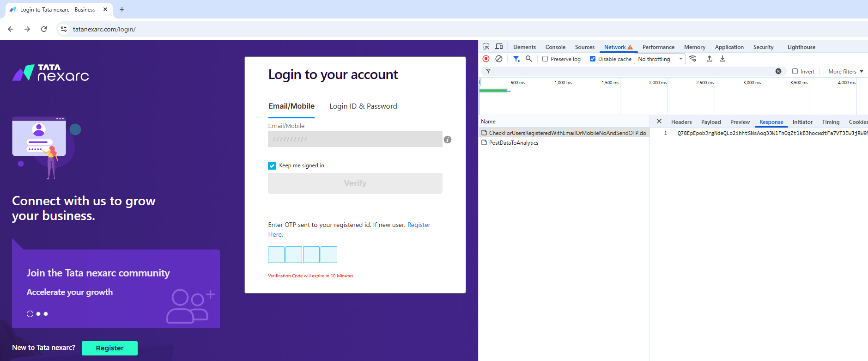The height and width of the screenshot is (361, 868).
Task: Click the file icon of the CheckForUsersRegistered request
Action: pyautogui.click(x=484, y=133)
